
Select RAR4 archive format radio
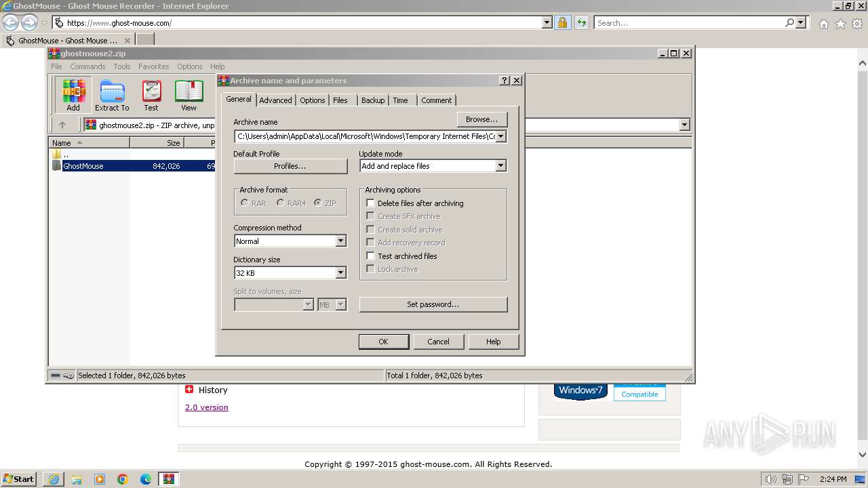click(x=280, y=203)
